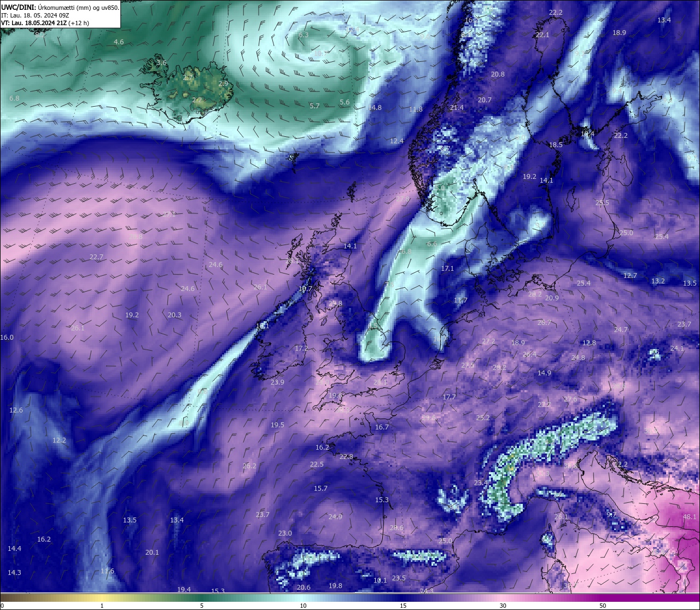Click the 22.1 value label
The width and height of the screenshot is (700, 610).
point(542,34)
